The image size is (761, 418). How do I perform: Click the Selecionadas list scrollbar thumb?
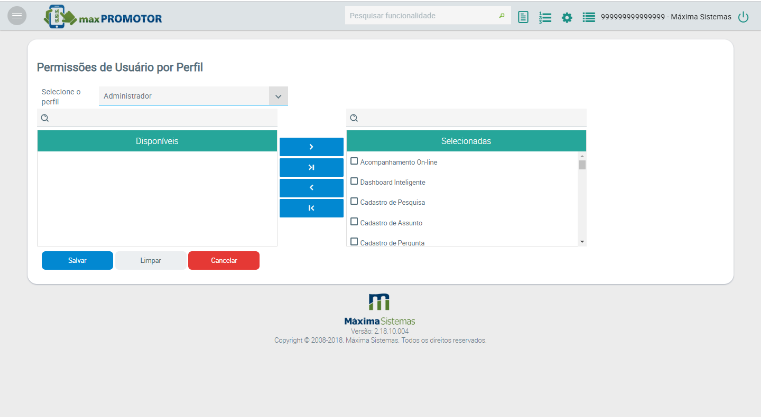pyautogui.click(x=582, y=165)
